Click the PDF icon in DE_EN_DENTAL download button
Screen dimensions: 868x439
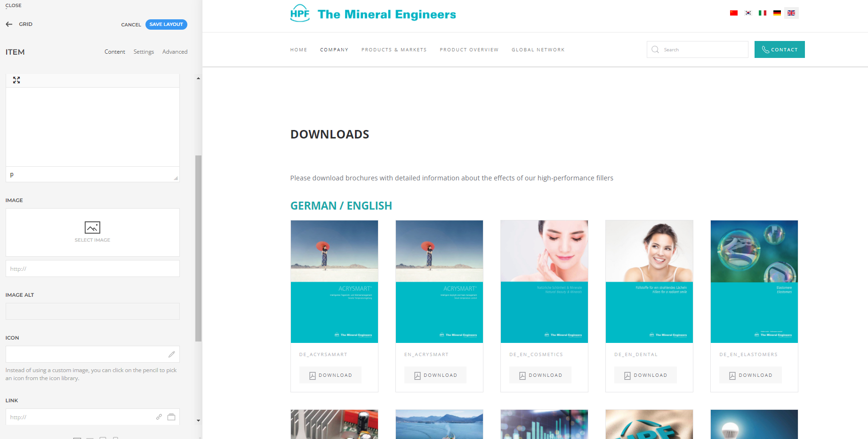click(627, 375)
